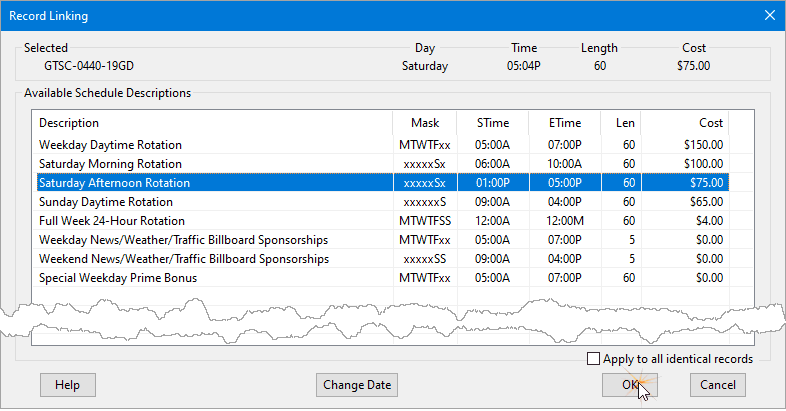The width and height of the screenshot is (786, 411).
Task: Choose Saturday Afternoon Rotation row
Action: click(x=114, y=183)
